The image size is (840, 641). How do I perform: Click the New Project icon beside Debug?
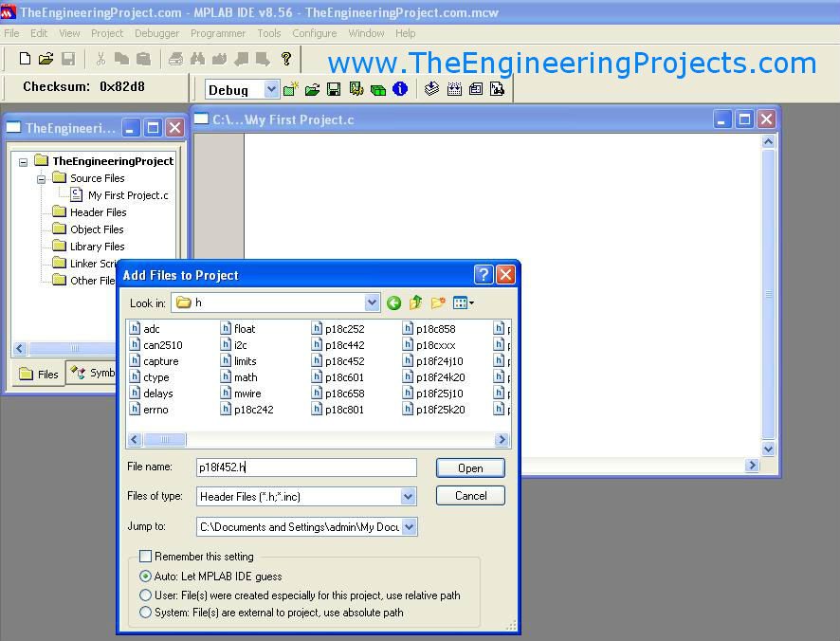pyautogui.click(x=291, y=89)
